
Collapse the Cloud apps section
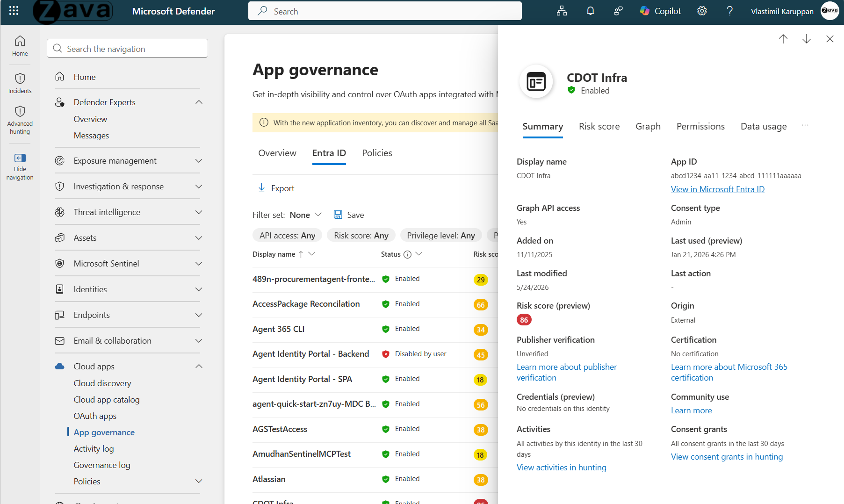pos(199,367)
